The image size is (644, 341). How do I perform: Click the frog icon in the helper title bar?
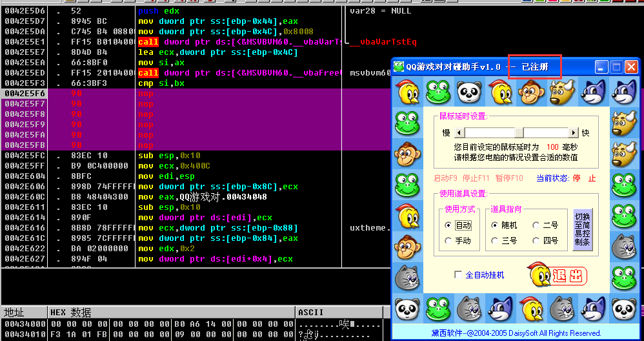pos(399,67)
